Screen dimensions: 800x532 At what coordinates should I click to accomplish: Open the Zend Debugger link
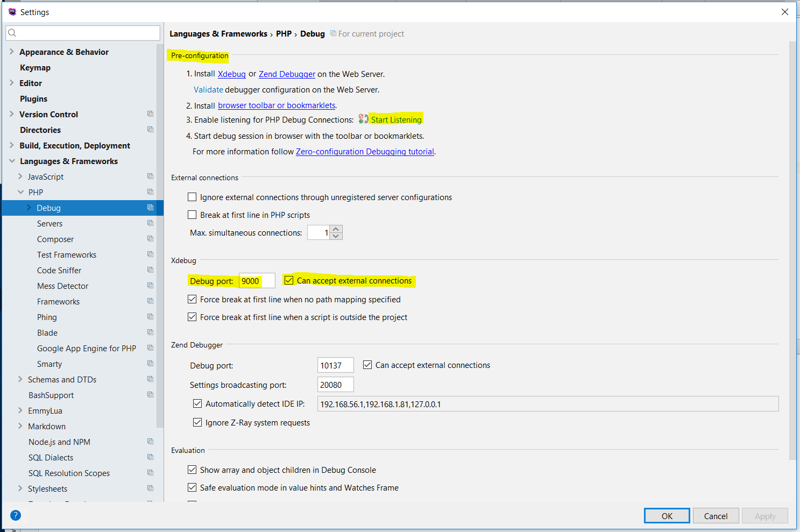point(287,74)
